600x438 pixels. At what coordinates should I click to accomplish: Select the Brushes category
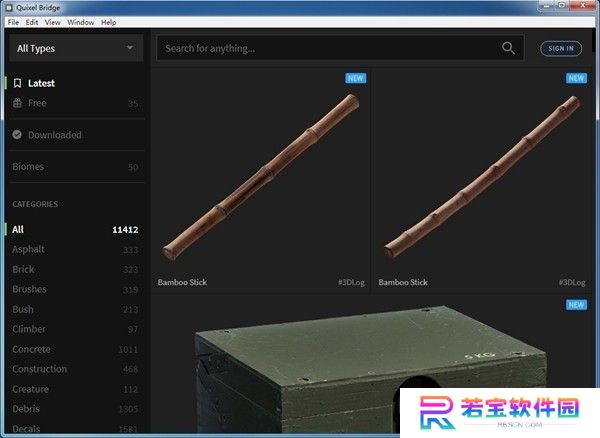[75, 289]
